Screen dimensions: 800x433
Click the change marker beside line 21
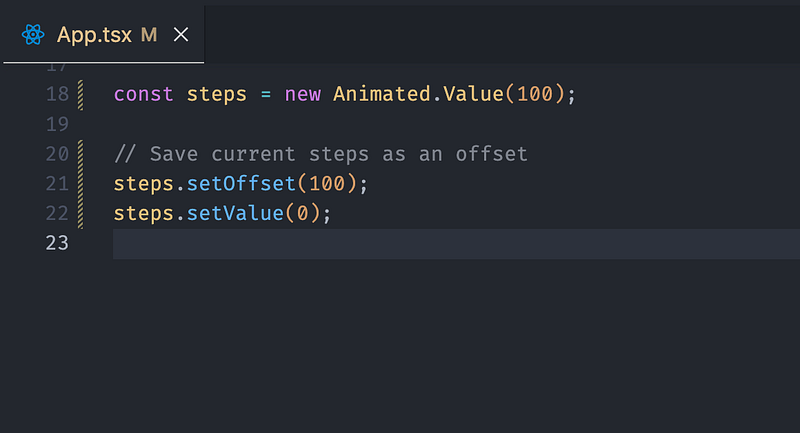[80, 184]
